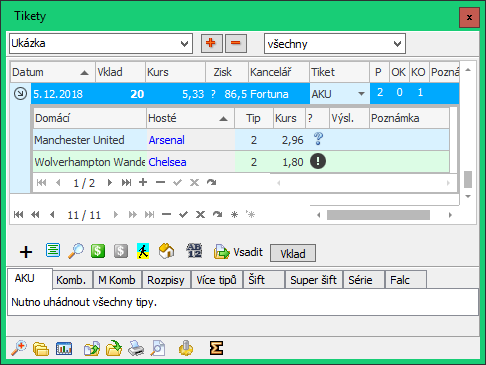The width and height of the screenshot is (486, 365).
Task: Switch to the Více tipů tab
Action: pyautogui.click(x=217, y=280)
